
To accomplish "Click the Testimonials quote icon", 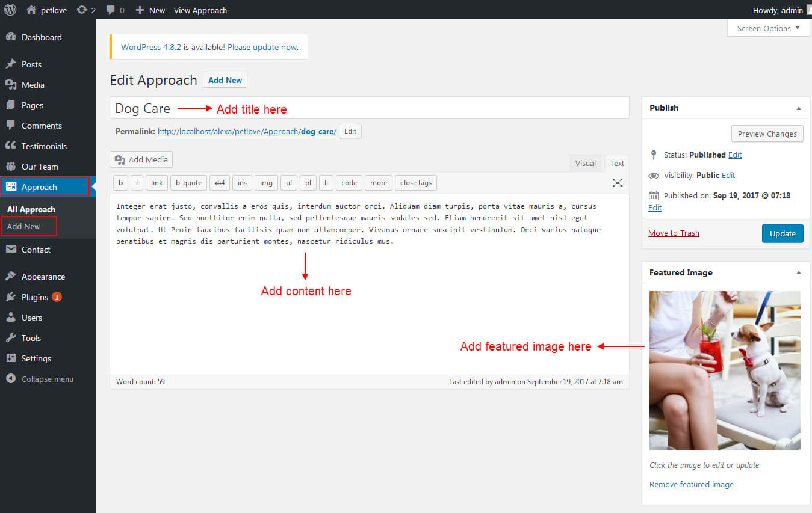I will 11,146.
